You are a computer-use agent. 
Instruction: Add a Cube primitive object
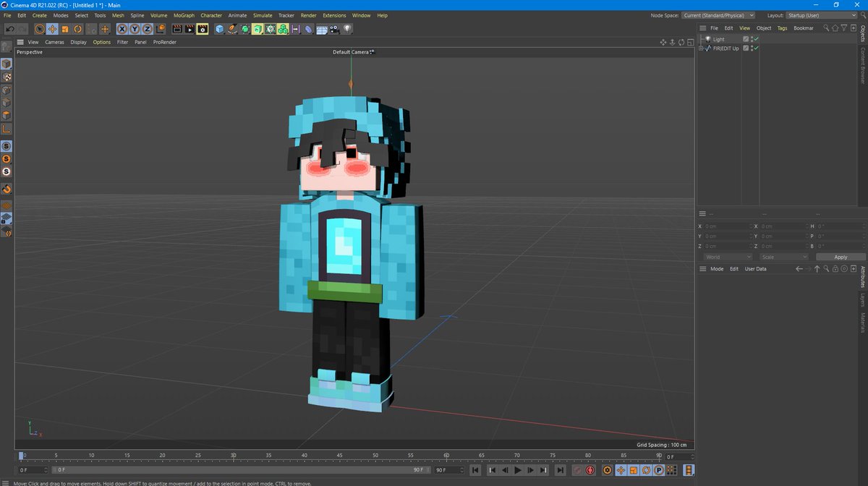(220, 29)
